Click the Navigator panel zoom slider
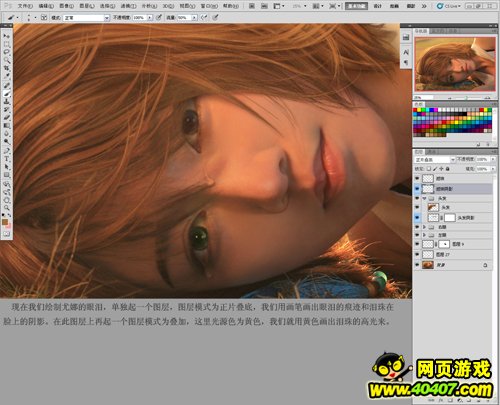The height and width of the screenshot is (405, 500). click(467, 98)
